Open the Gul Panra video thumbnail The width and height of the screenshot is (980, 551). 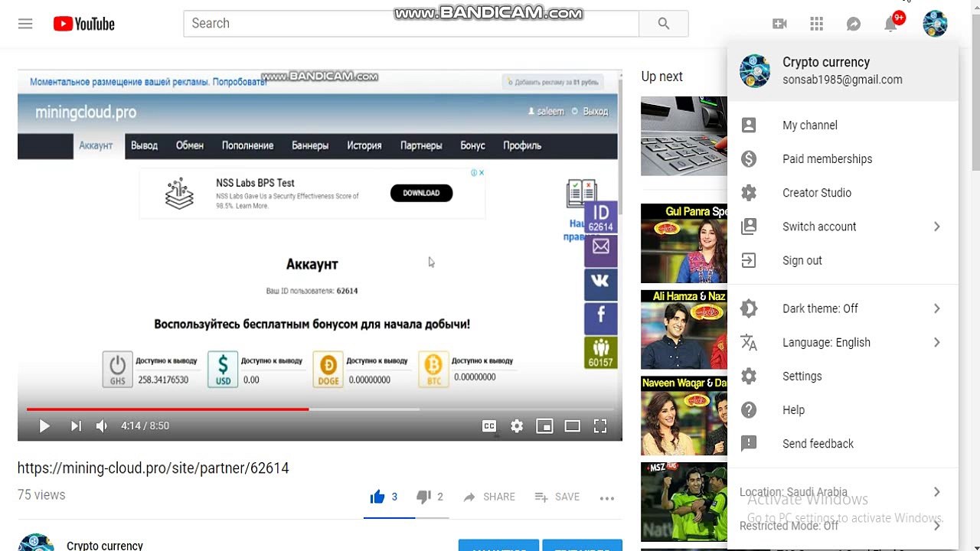click(684, 243)
